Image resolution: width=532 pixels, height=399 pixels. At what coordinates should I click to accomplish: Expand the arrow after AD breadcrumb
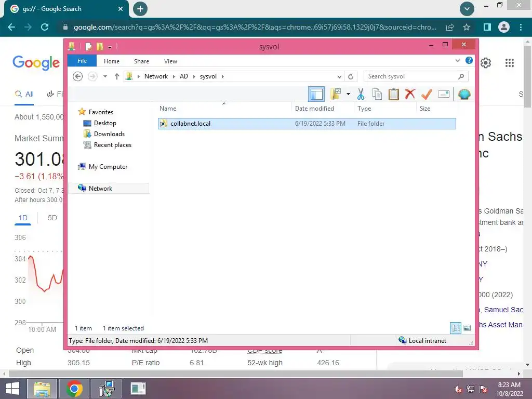pyautogui.click(x=194, y=77)
